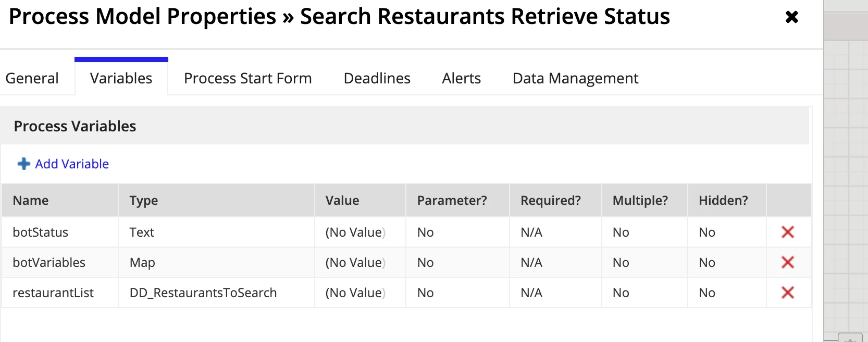The height and width of the screenshot is (342, 868).
Task: Click the Type column header
Action: (x=144, y=201)
